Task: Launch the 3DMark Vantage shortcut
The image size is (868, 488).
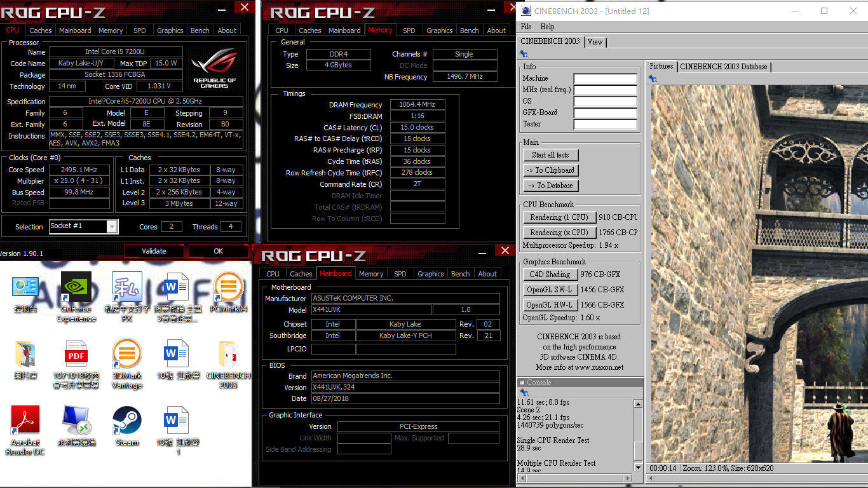Action: tap(126, 364)
